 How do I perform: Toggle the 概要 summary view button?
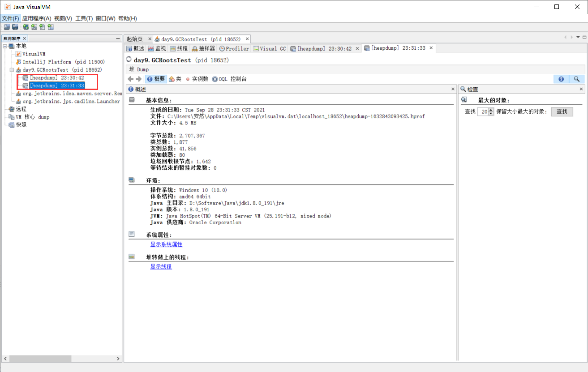(156, 79)
